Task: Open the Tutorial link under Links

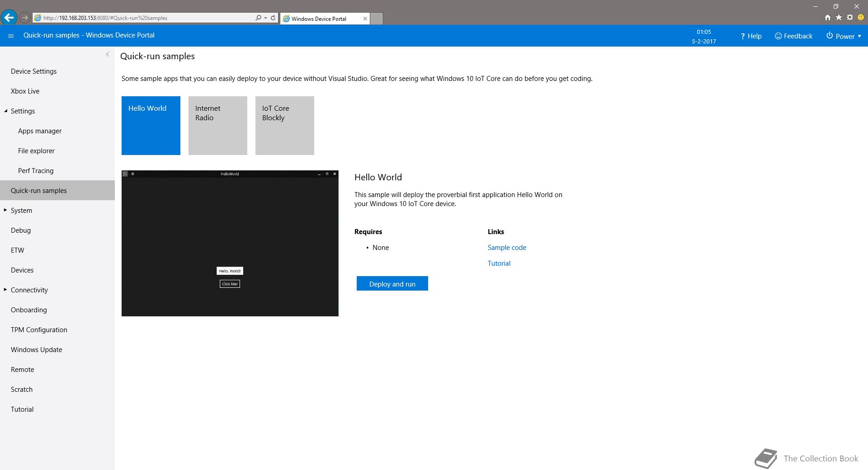Action: (x=499, y=263)
